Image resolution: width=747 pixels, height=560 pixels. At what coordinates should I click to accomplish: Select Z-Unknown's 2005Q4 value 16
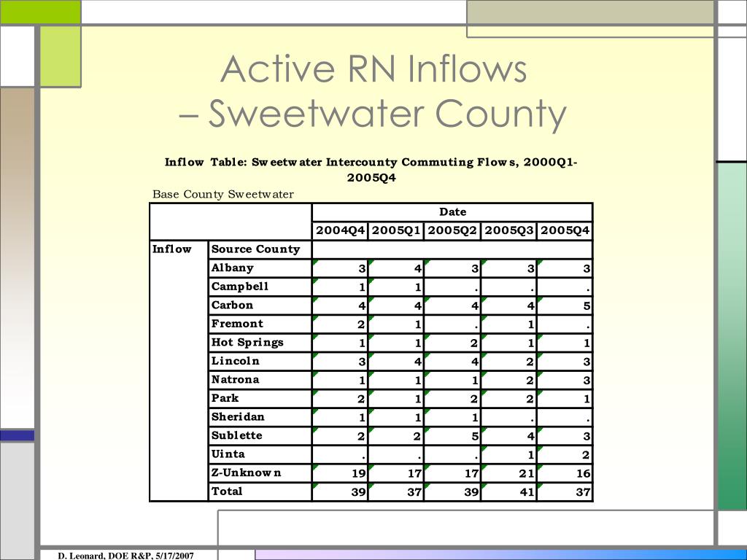pyautogui.click(x=583, y=474)
